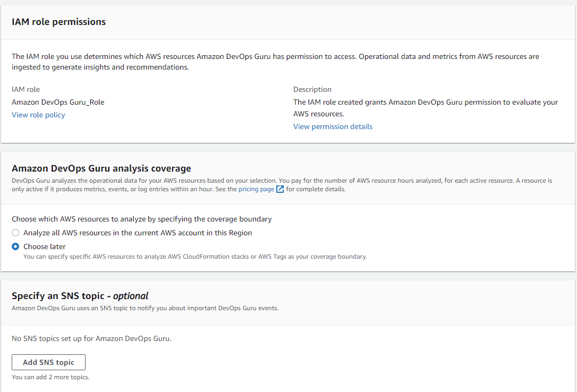Click the Amazon DevOps Guru analysis coverage heading
The width and height of the screenshot is (577, 392).
[101, 168]
